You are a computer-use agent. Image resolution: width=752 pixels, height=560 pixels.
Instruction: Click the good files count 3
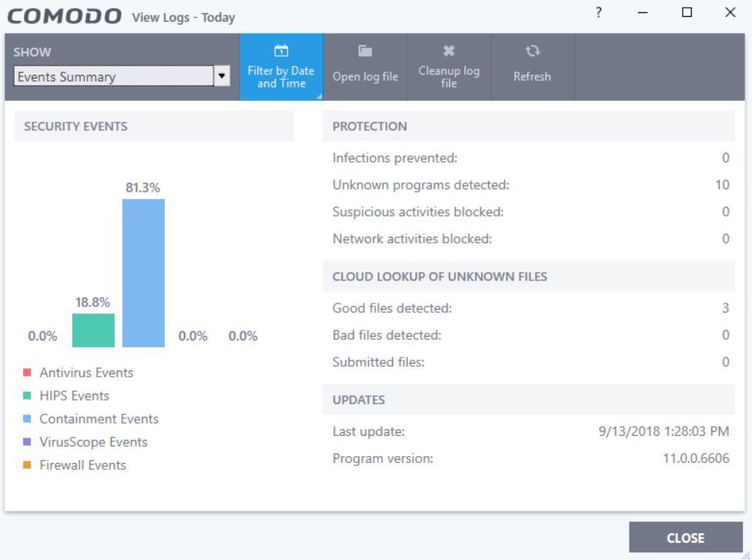click(726, 308)
